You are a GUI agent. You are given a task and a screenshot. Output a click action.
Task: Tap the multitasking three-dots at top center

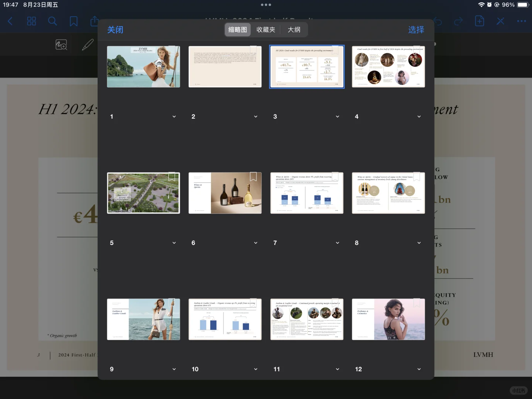[x=266, y=5]
